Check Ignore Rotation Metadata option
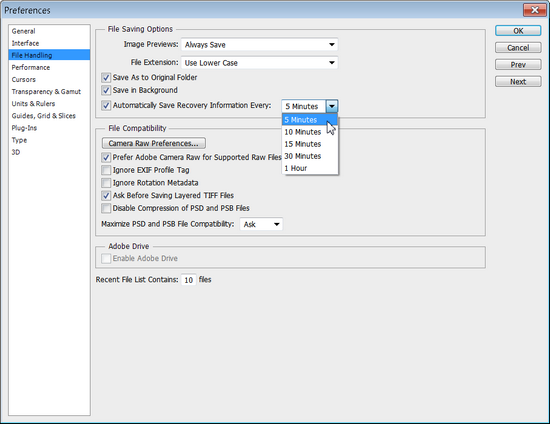 point(106,183)
